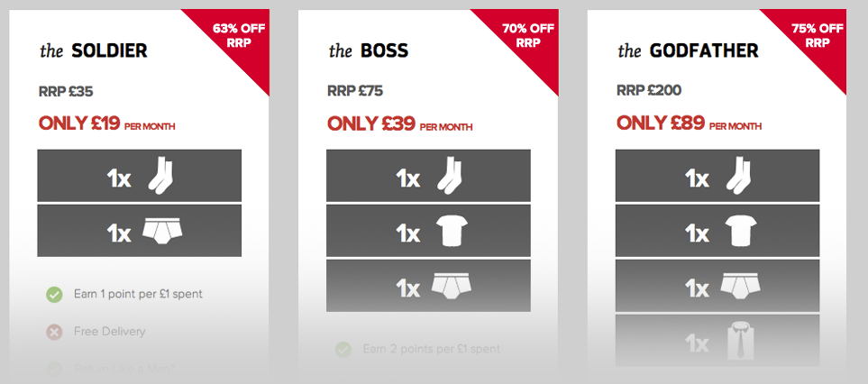Click red cross beside Free Delivery
Viewport: 868px width, 384px height.
point(54,332)
